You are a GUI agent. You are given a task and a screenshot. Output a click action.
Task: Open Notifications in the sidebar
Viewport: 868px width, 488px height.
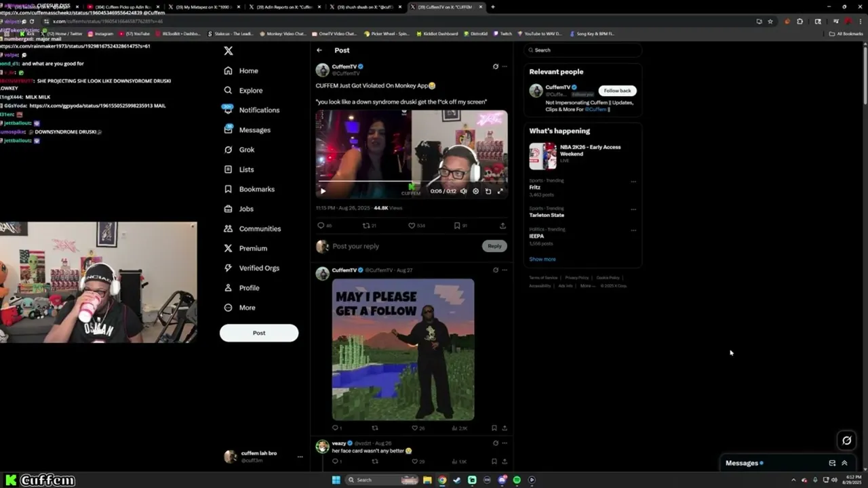(251, 110)
